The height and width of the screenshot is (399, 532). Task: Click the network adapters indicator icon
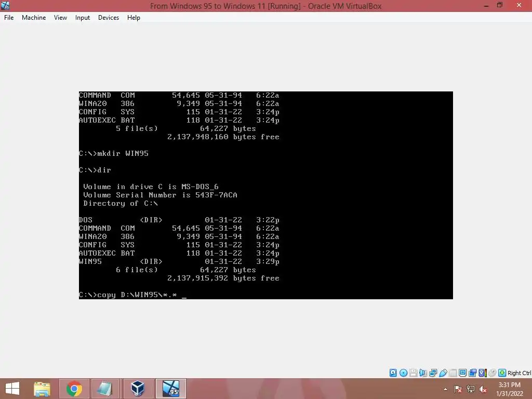click(433, 373)
